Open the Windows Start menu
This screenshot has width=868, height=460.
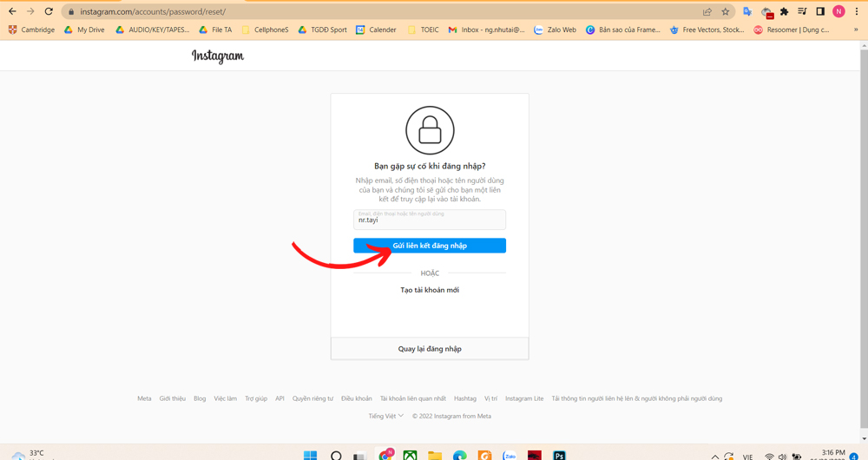click(x=311, y=456)
